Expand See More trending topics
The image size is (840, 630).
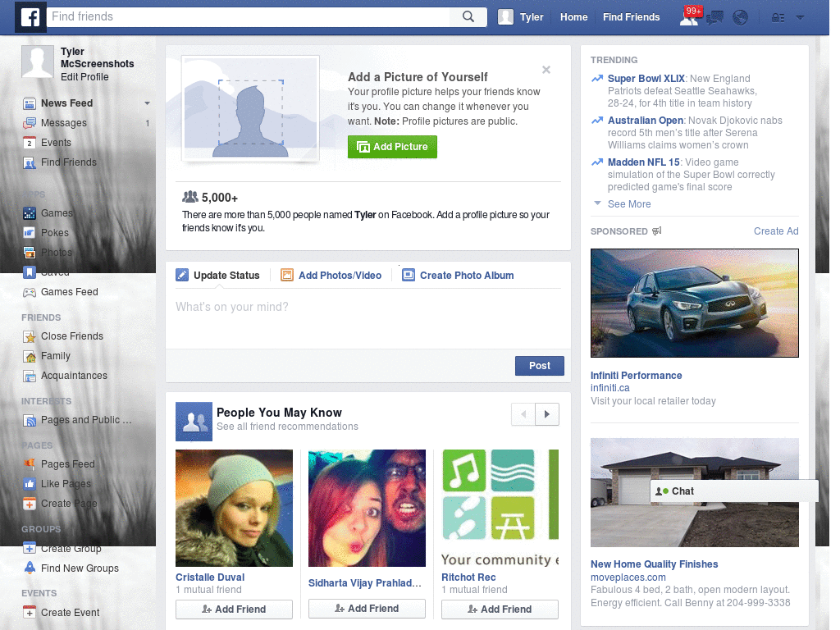(629, 204)
